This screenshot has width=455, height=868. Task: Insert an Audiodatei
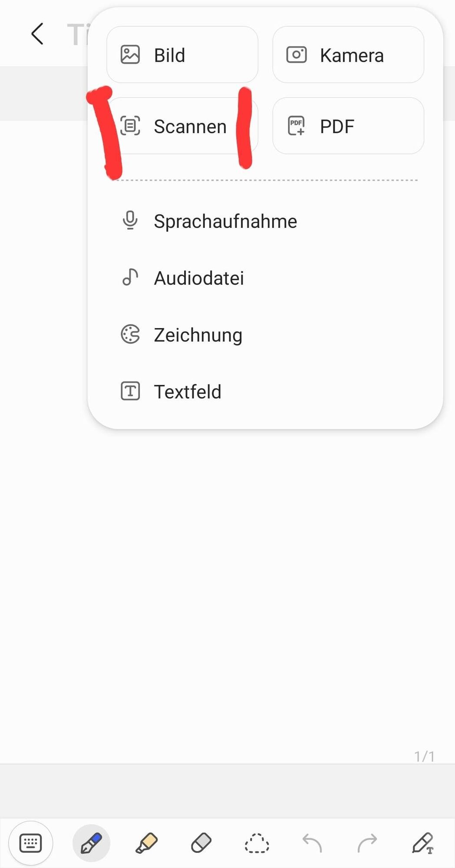[x=265, y=278]
